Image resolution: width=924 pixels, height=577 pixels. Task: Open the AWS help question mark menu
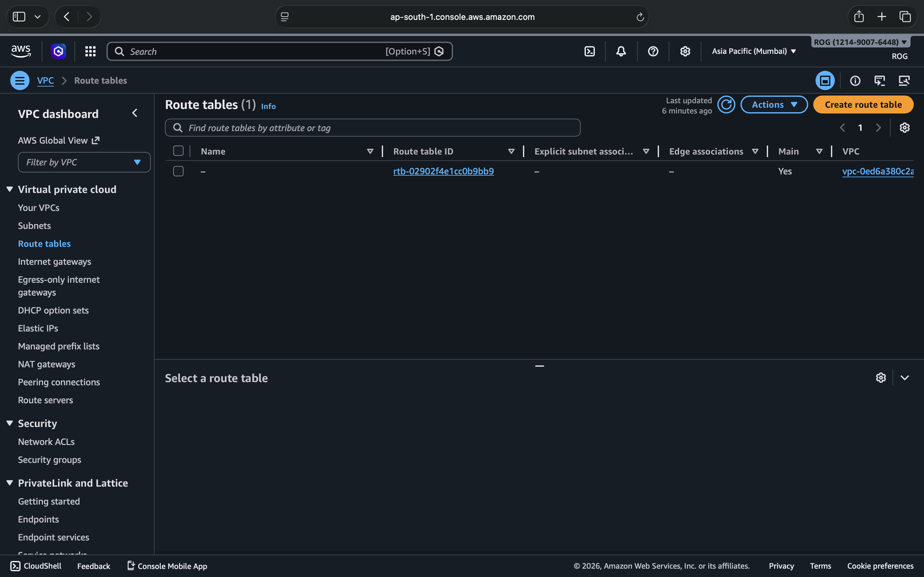coord(653,51)
